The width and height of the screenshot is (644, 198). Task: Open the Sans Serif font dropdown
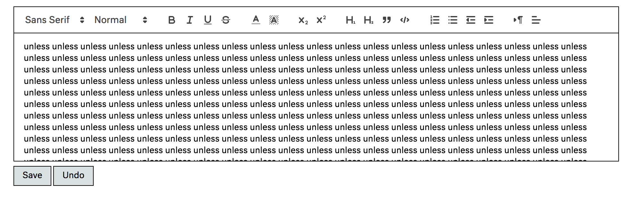55,20
